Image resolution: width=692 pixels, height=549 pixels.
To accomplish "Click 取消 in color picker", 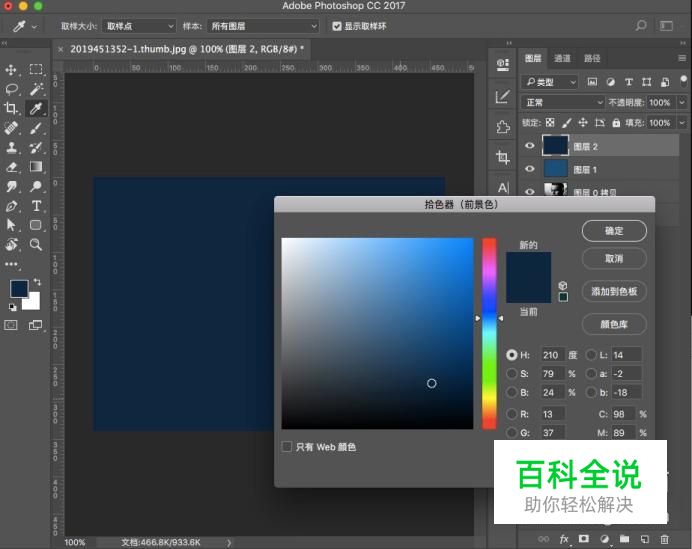I will (x=614, y=259).
